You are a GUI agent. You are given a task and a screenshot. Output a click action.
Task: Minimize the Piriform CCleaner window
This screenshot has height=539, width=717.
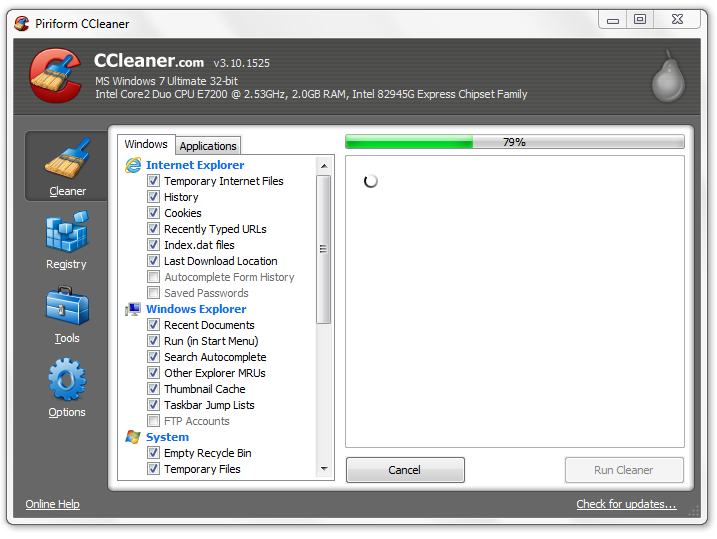click(x=613, y=20)
